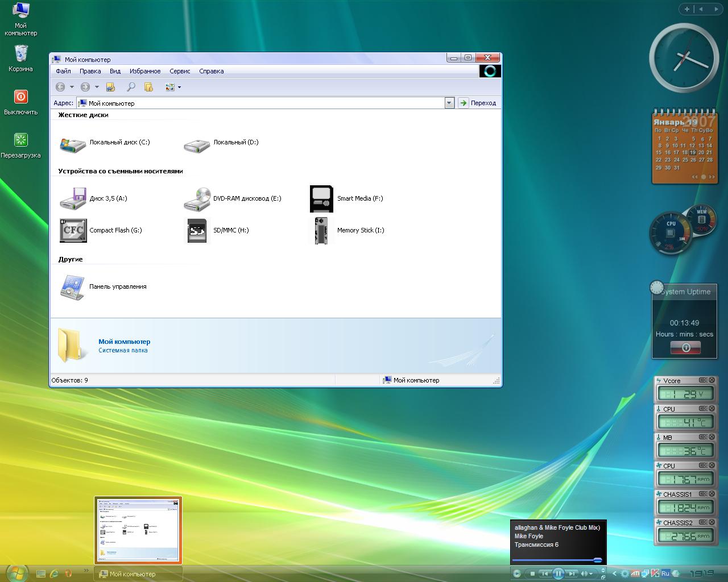The image size is (728, 582).
Task: Go up one level with folder-up icon
Action: coord(110,87)
